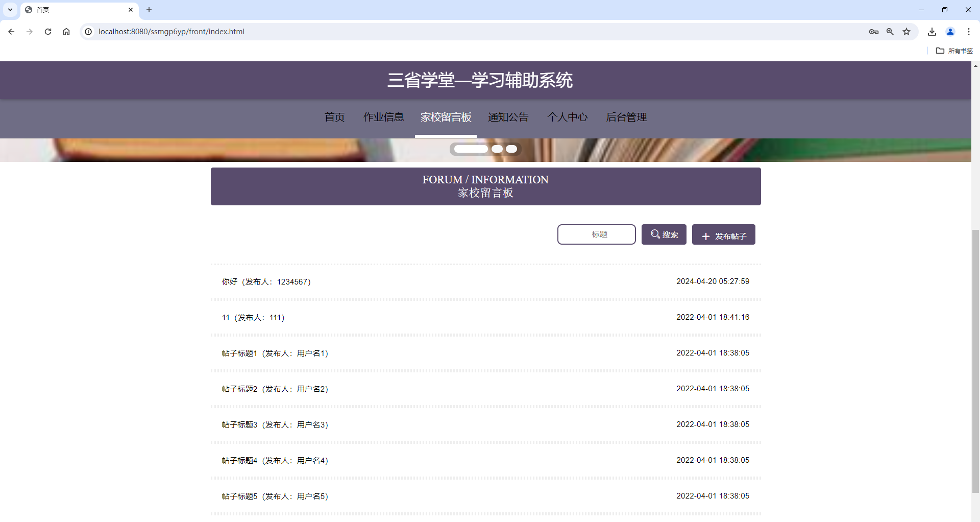980x522 pixels.
Task: Open the browser profile avatar icon
Action: point(950,32)
